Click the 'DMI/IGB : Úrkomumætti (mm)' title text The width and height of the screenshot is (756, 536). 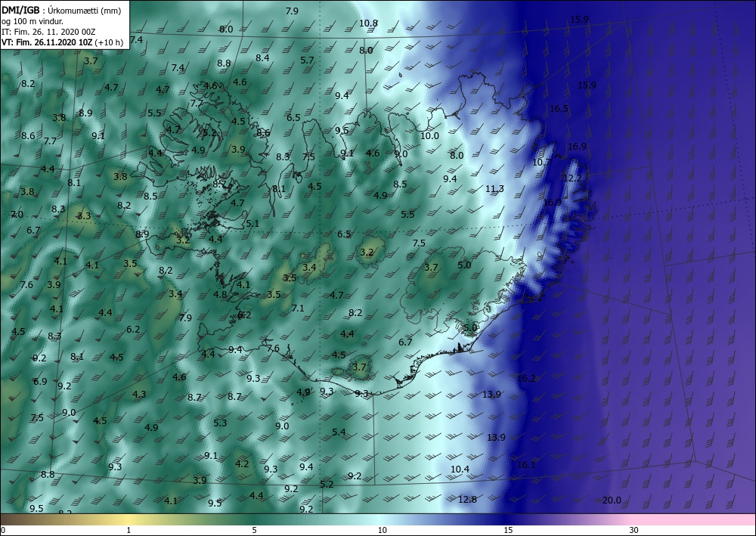pyautogui.click(x=60, y=10)
